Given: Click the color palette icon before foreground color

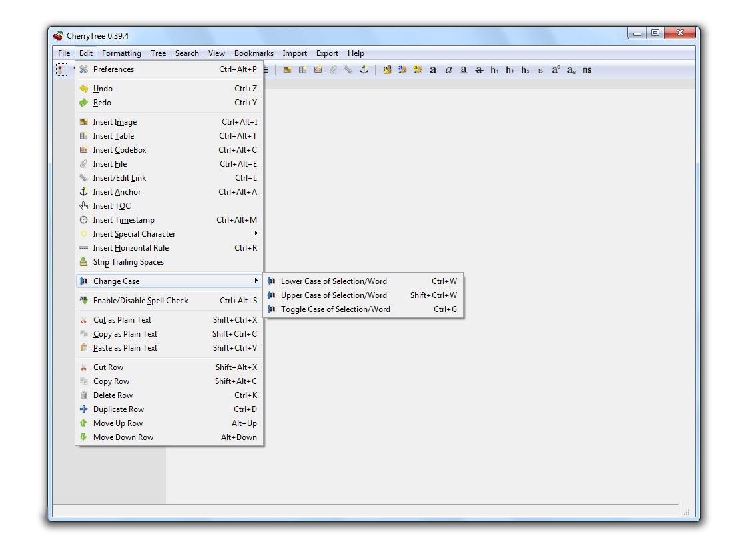Looking at the screenshot, I should (x=387, y=70).
